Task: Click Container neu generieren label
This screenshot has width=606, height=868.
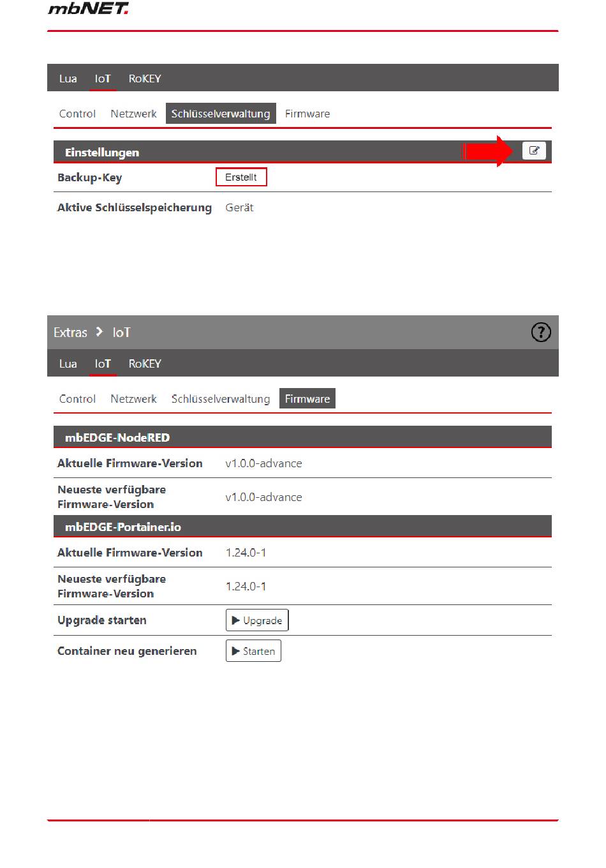Action: coord(127,651)
